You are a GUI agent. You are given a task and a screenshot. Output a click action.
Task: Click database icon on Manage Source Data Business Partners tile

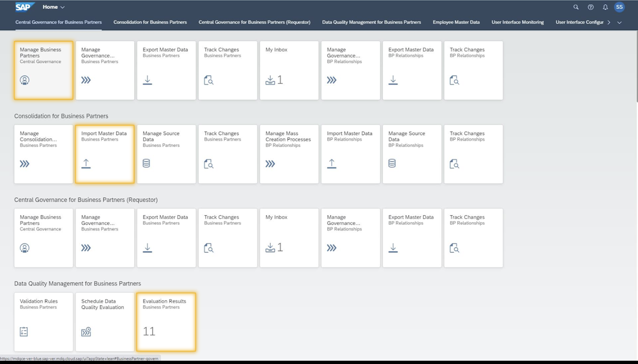click(147, 164)
